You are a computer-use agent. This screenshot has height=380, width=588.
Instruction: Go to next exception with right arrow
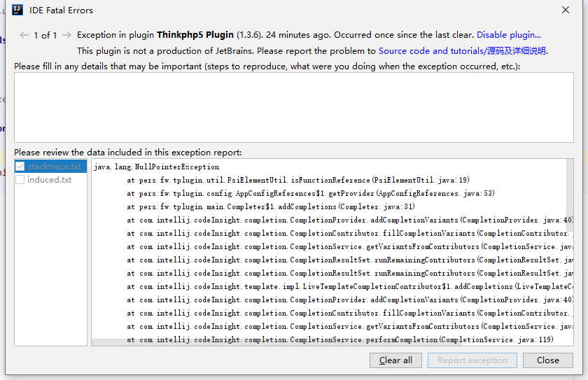(66, 35)
